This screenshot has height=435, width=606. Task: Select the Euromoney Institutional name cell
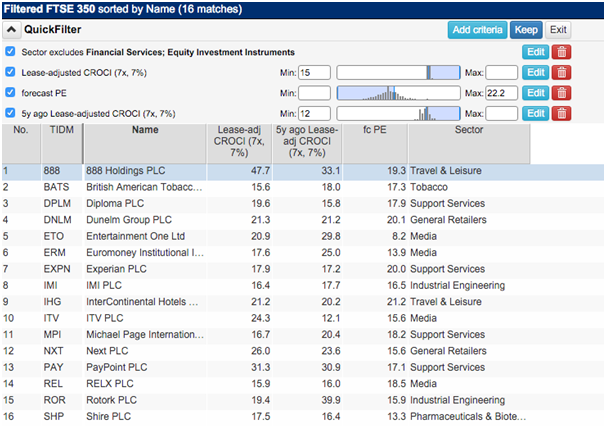point(145,253)
